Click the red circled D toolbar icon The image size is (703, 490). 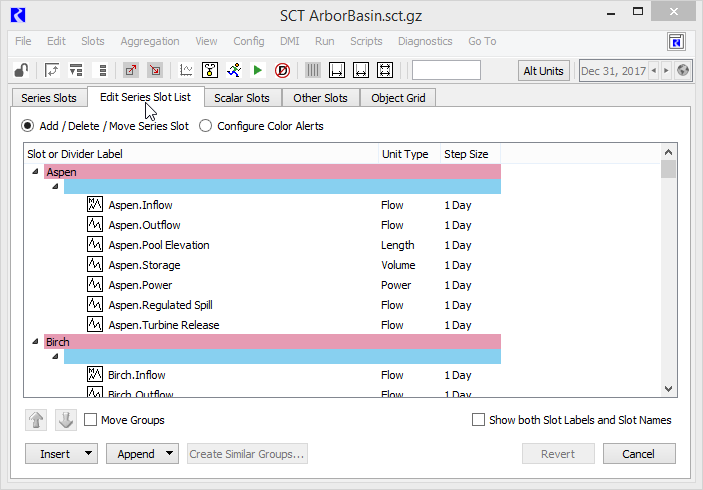282,70
